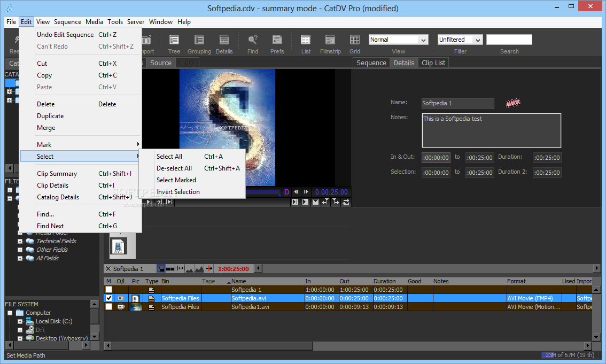Click the AVI file thumbnail
Screen dimensions: 606x364
click(x=118, y=246)
